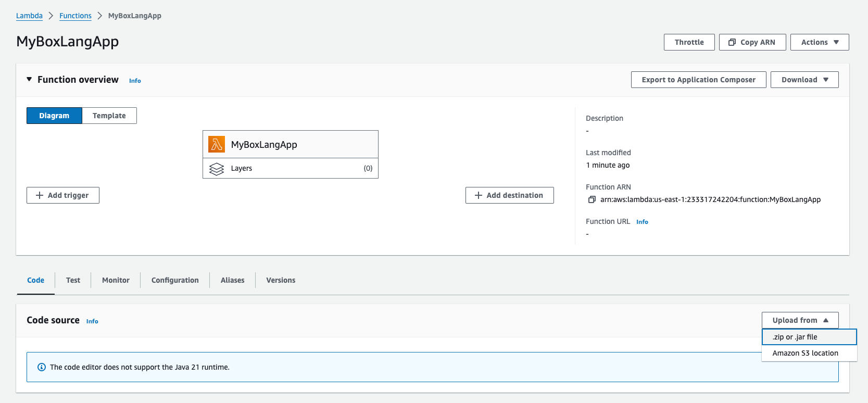Screen dimensions: 868x403
Task: Click the plus Add destination button
Action: [509, 195]
